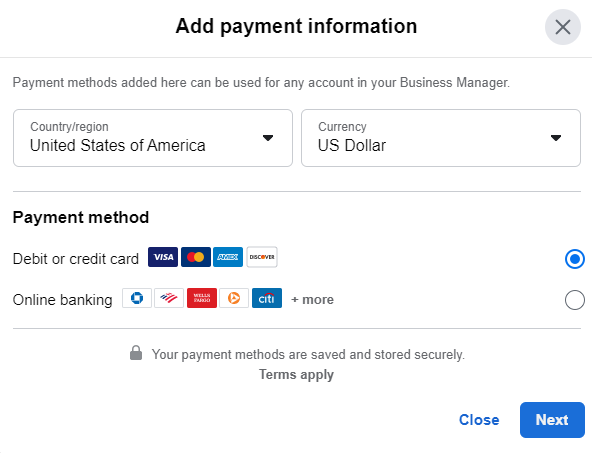Image resolution: width=592 pixels, height=453 pixels.
Task: Click the Close text button
Action: tap(479, 420)
